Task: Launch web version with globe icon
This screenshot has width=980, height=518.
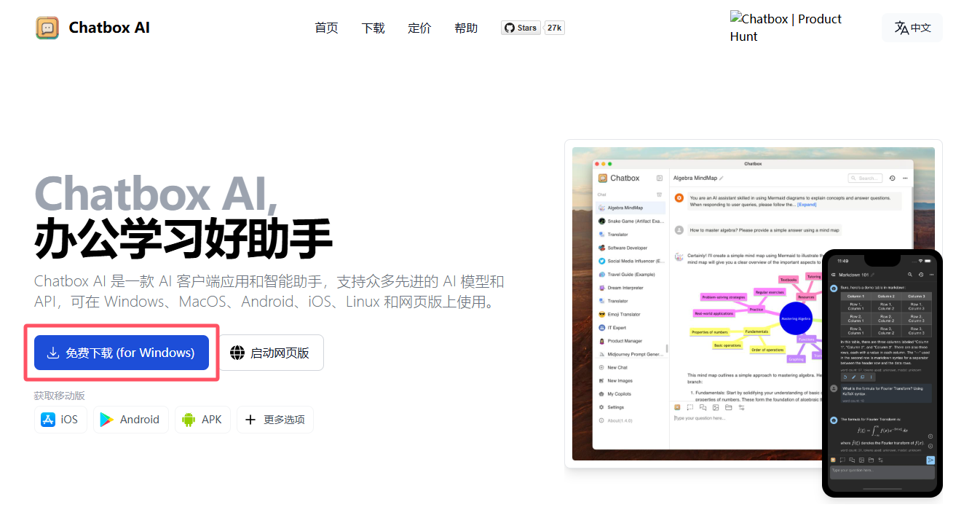Action: click(x=270, y=353)
